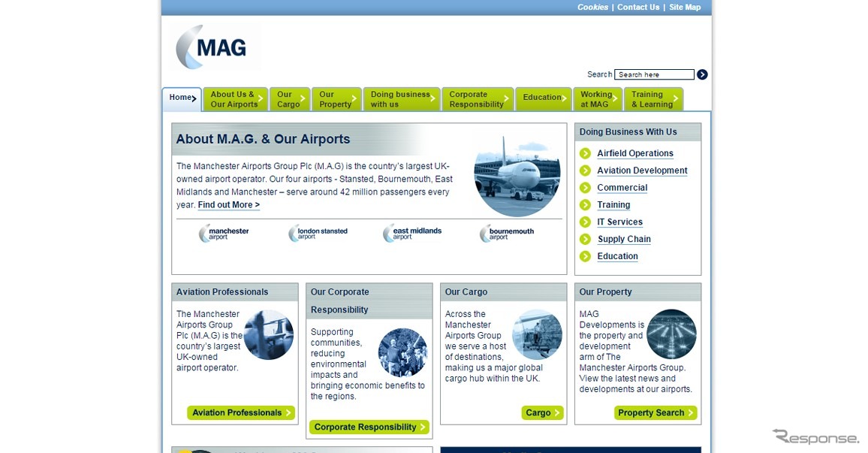The width and height of the screenshot is (868, 453).
Task: Open the Site Map link
Action: 685,8
